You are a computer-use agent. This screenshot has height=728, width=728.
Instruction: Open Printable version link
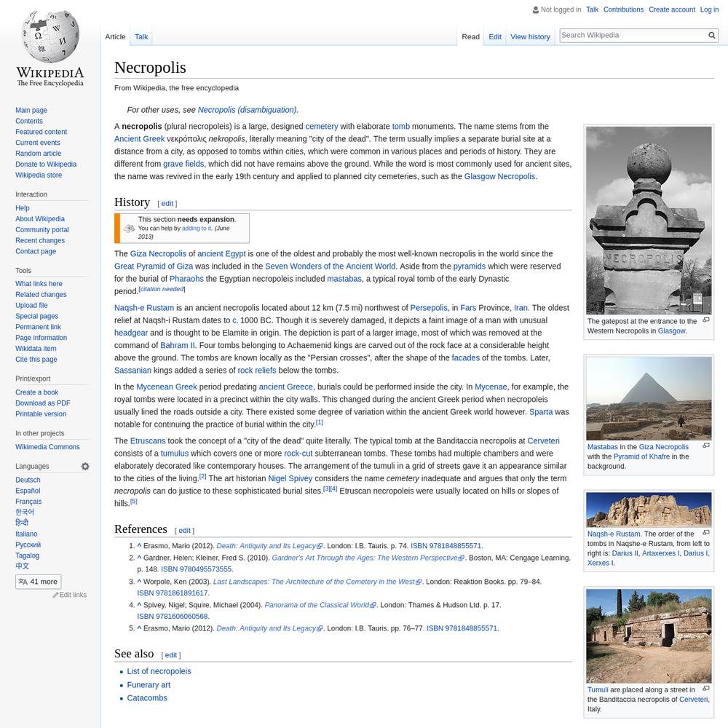click(x=41, y=414)
